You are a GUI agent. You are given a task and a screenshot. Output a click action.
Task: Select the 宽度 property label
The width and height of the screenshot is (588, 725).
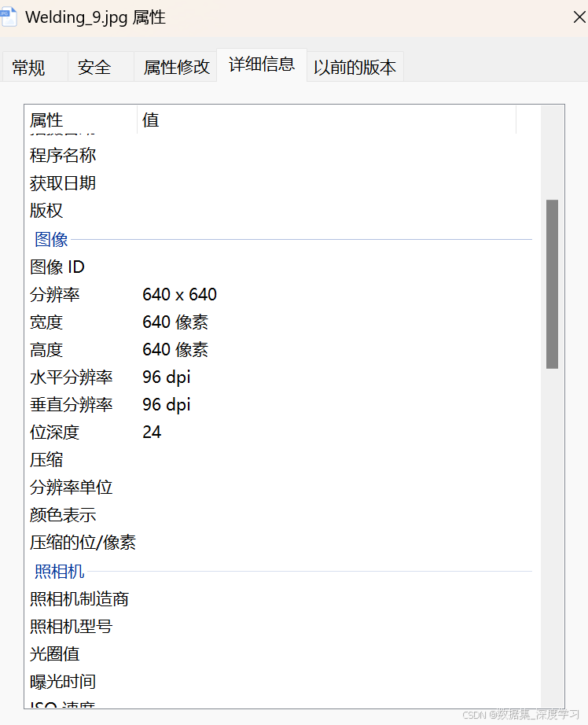(x=46, y=322)
